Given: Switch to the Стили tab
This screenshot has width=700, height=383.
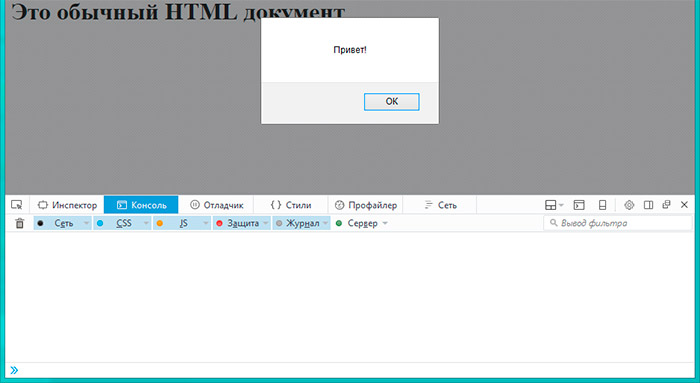Looking at the screenshot, I should click(291, 205).
